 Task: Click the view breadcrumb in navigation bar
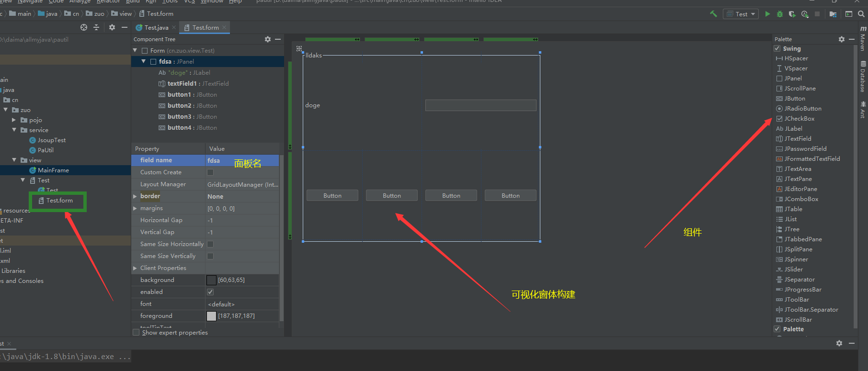122,14
